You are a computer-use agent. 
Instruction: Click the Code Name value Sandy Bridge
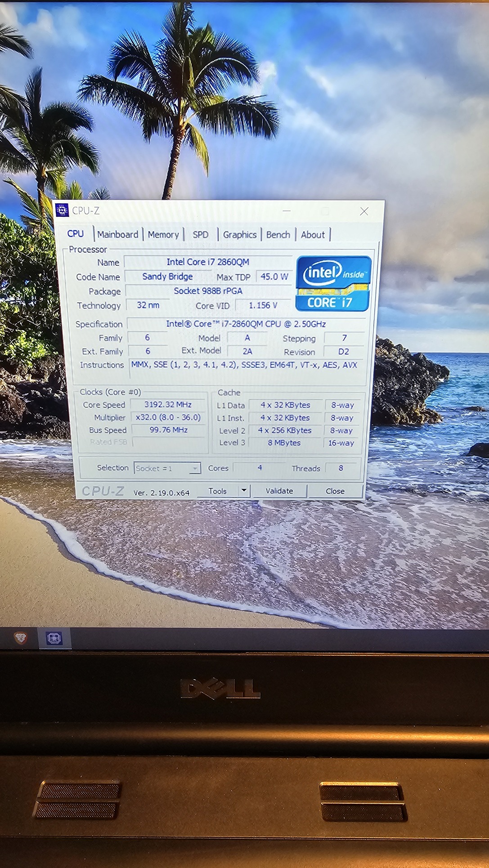[x=167, y=276]
